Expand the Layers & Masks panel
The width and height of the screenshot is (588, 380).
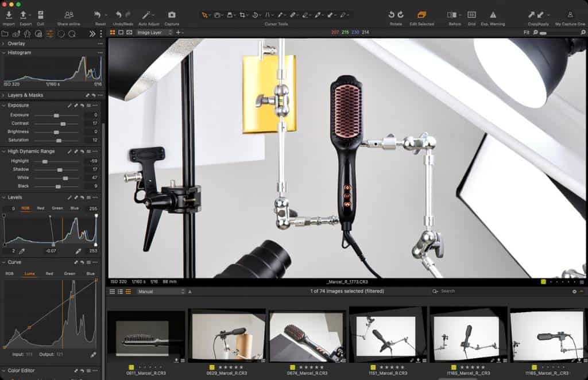click(3, 95)
